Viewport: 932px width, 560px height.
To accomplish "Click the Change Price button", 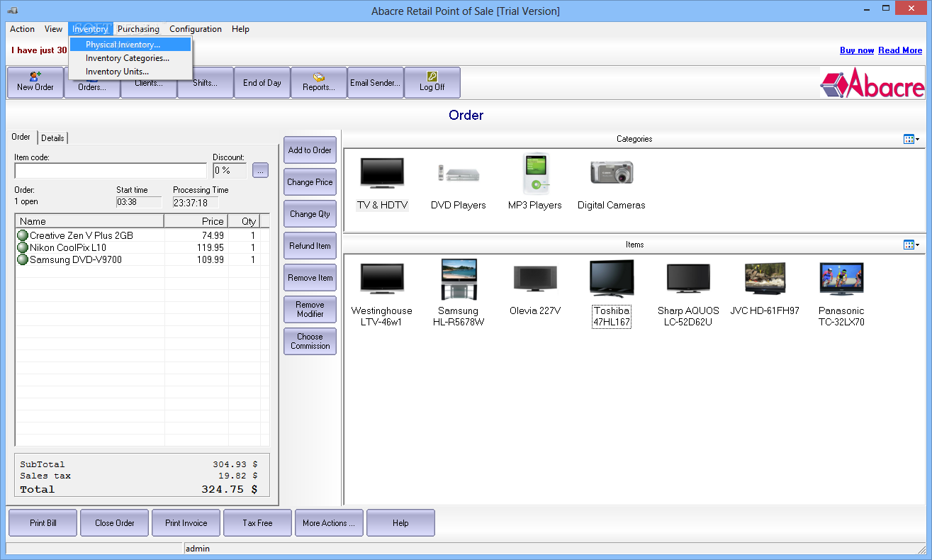I will coord(310,182).
